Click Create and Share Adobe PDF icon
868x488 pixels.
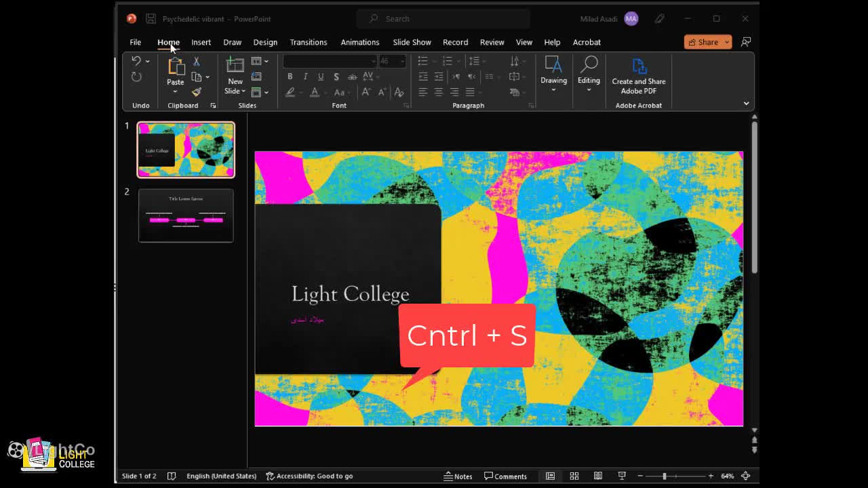click(639, 66)
